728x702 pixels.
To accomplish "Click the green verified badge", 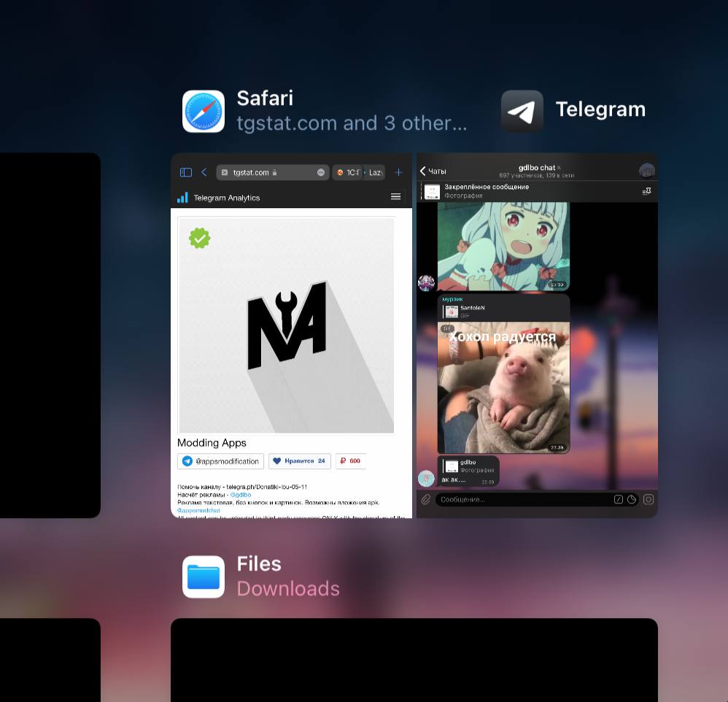I will pos(200,238).
